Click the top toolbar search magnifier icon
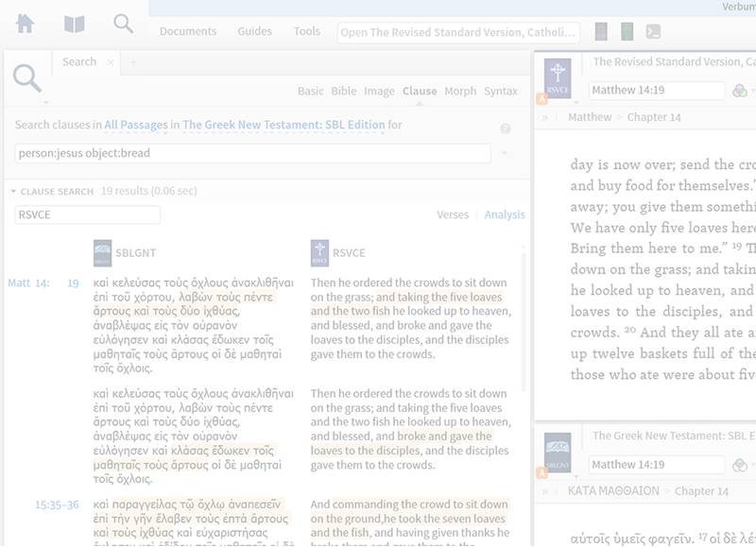 124,23
